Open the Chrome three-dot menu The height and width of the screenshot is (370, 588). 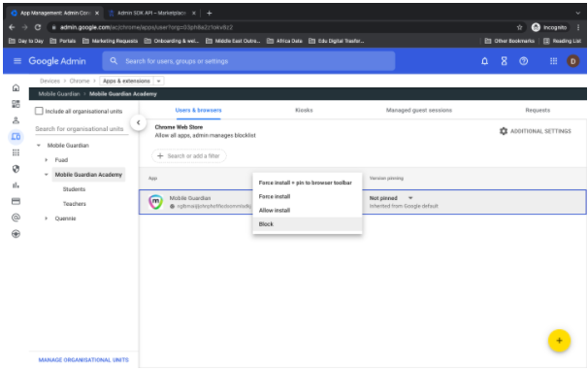pos(578,27)
